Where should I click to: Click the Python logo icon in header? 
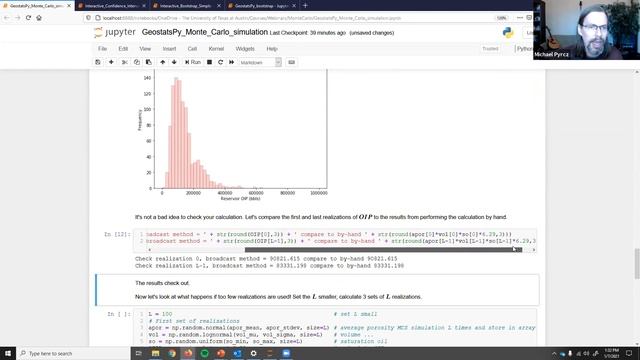pyautogui.click(x=508, y=33)
